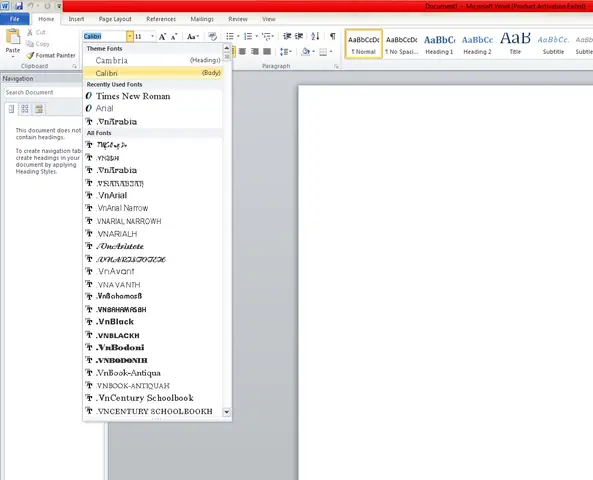Click the Borders icon
The image size is (593, 480).
pyautogui.click(x=323, y=52)
